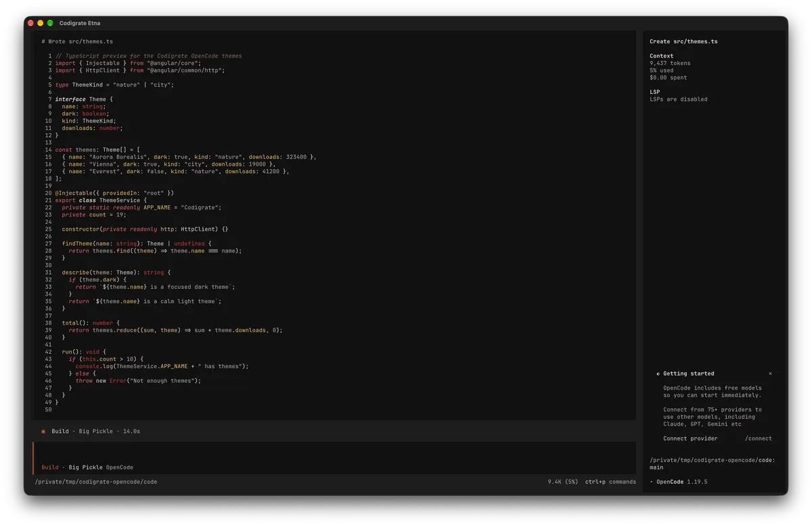Click the orange square before Build 14.0s
Image resolution: width=812 pixels, height=527 pixels.
[x=43, y=431]
